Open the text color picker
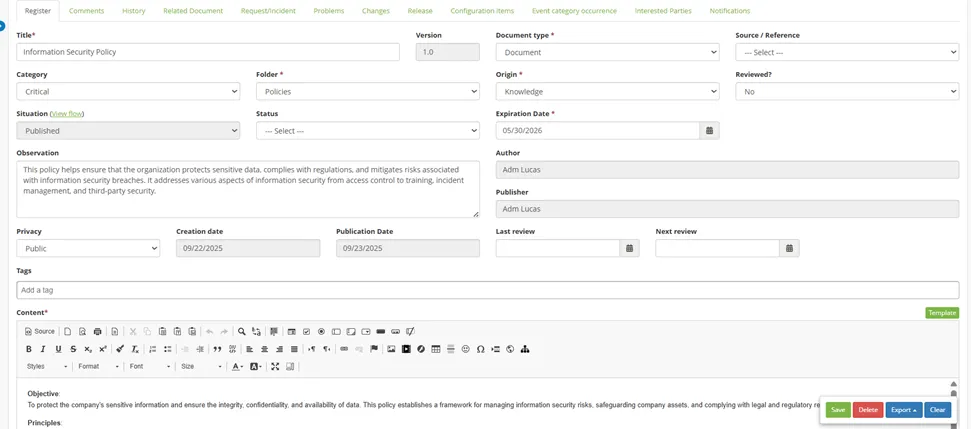 point(238,366)
